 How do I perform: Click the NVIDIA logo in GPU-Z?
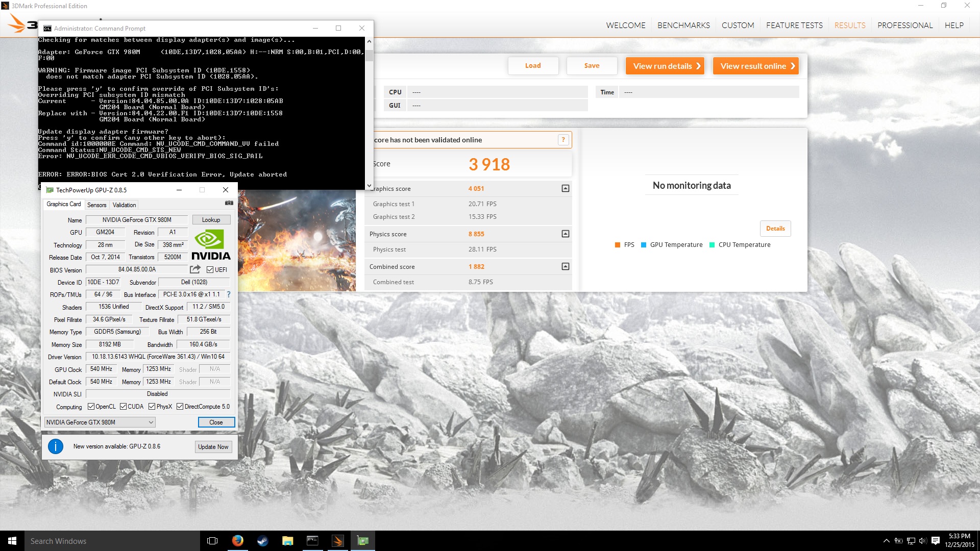(211, 245)
